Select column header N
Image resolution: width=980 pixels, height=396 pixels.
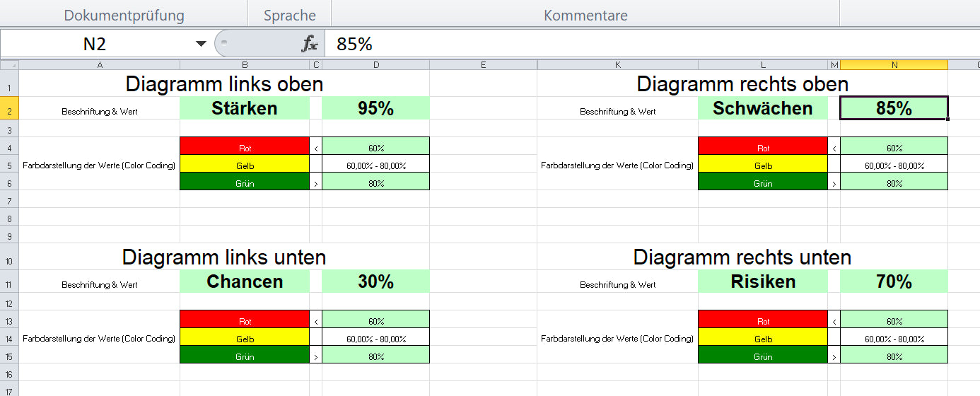click(x=894, y=65)
